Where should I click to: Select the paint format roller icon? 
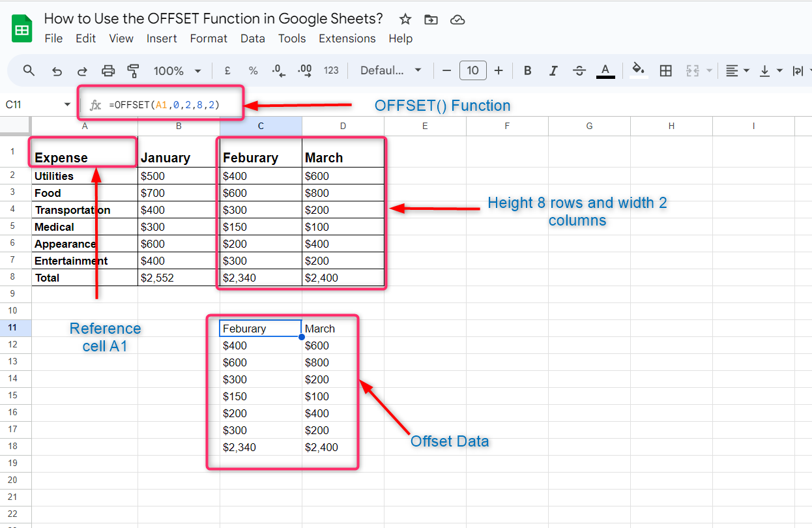click(134, 70)
